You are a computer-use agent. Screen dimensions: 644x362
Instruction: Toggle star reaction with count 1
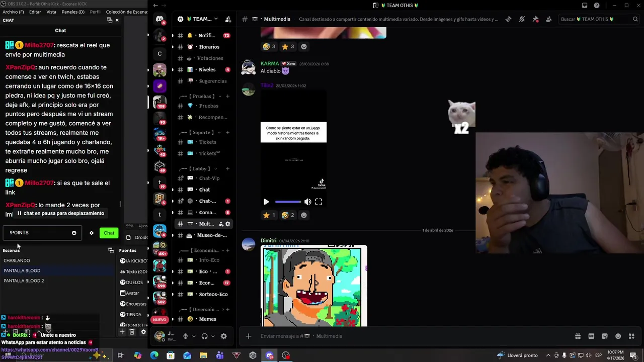click(x=269, y=215)
